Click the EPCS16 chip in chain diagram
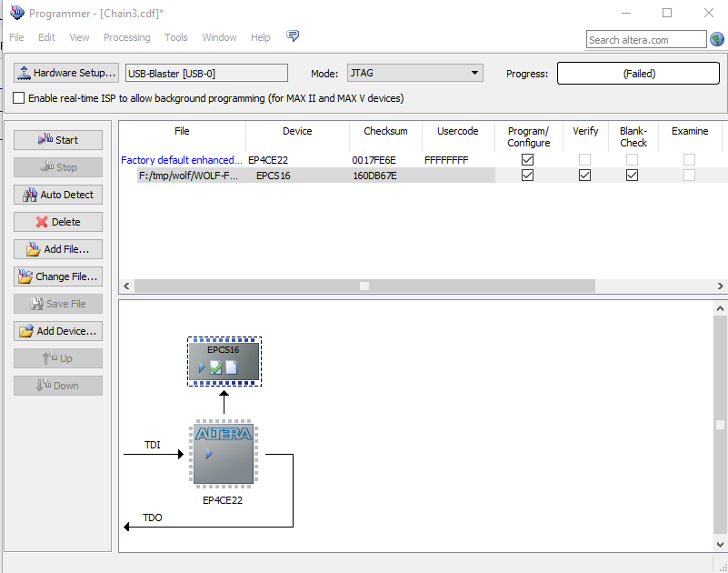728x573 pixels. [224, 361]
